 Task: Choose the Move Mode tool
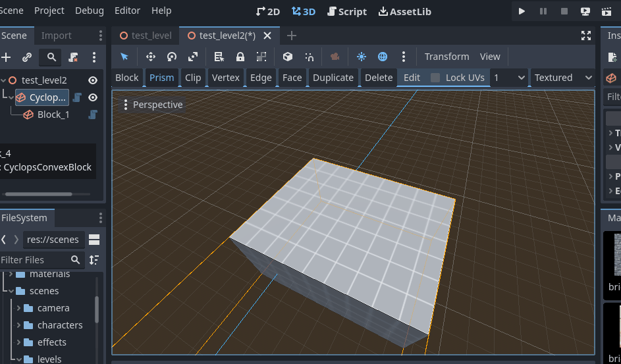(151, 57)
